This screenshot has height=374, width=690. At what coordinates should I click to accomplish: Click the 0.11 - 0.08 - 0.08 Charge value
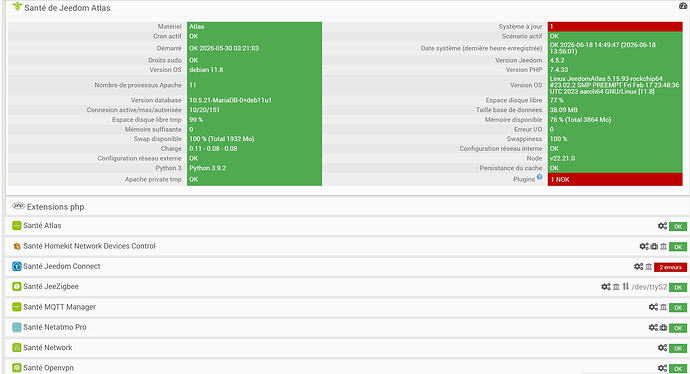coord(213,149)
